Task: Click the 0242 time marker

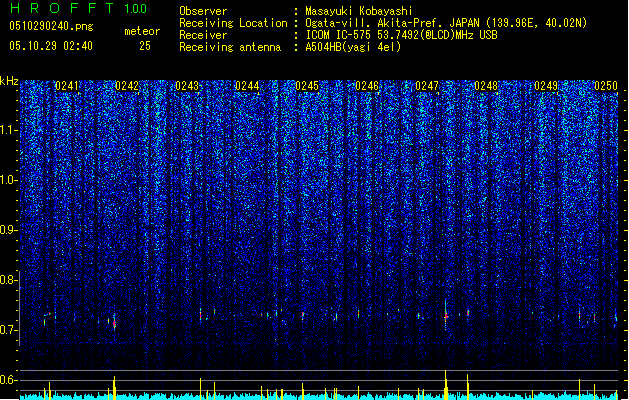Action: tap(127, 86)
